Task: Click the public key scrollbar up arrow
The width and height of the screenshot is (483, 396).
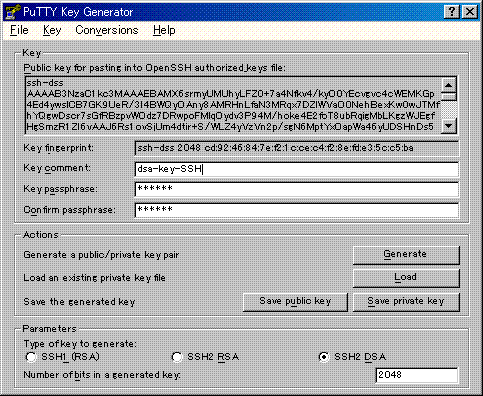Action: (x=449, y=85)
